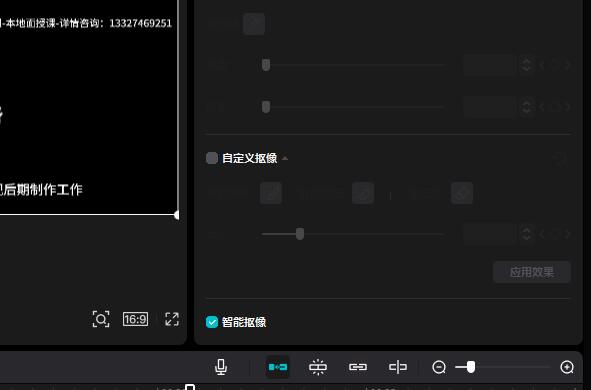
Task: Toggle the highlighted main track magnet icon
Action: 278,367
